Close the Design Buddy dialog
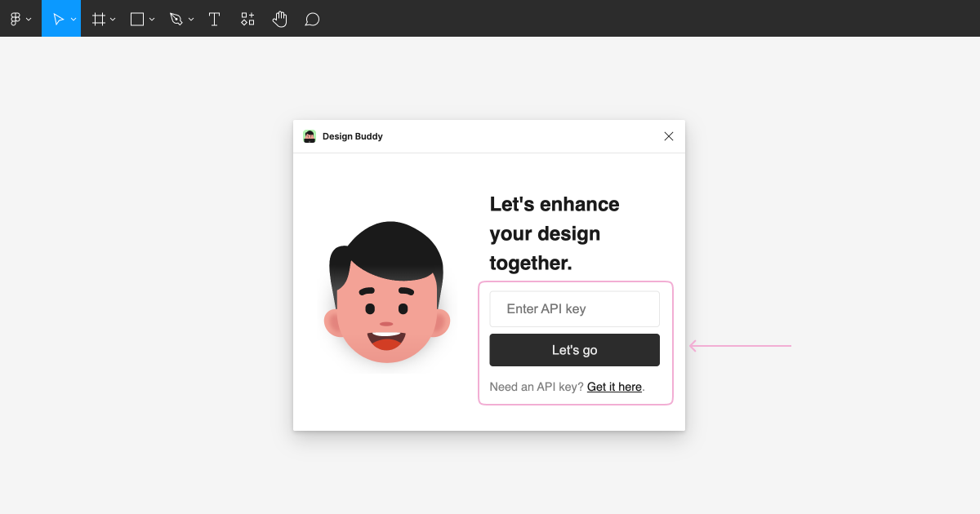The image size is (980, 514). pos(669,136)
